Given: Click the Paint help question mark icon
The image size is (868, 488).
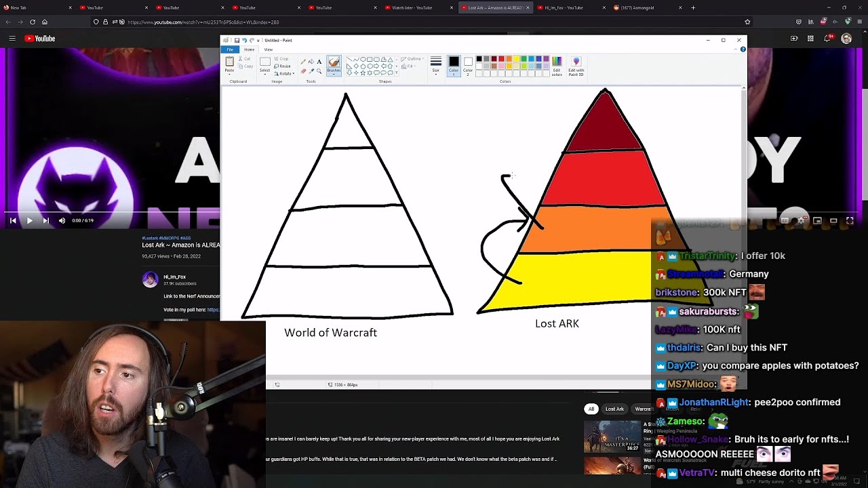Looking at the screenshot, I should [x=743, y=49].
